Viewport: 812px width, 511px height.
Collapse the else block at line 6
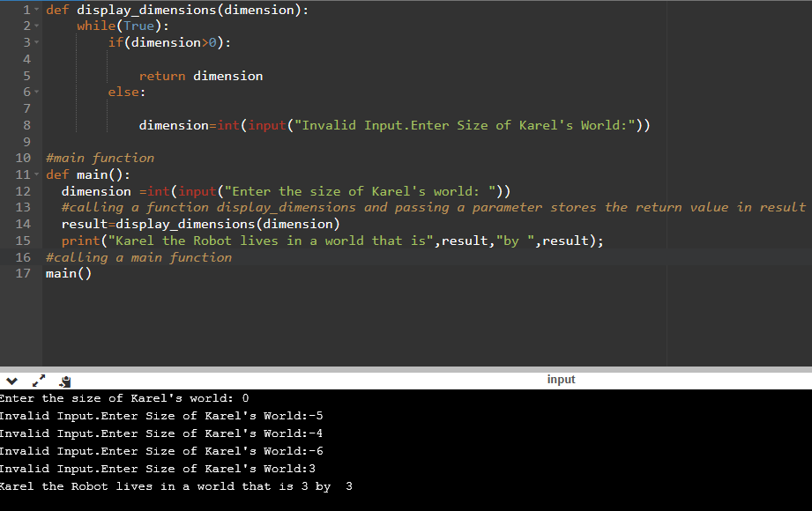37,93
